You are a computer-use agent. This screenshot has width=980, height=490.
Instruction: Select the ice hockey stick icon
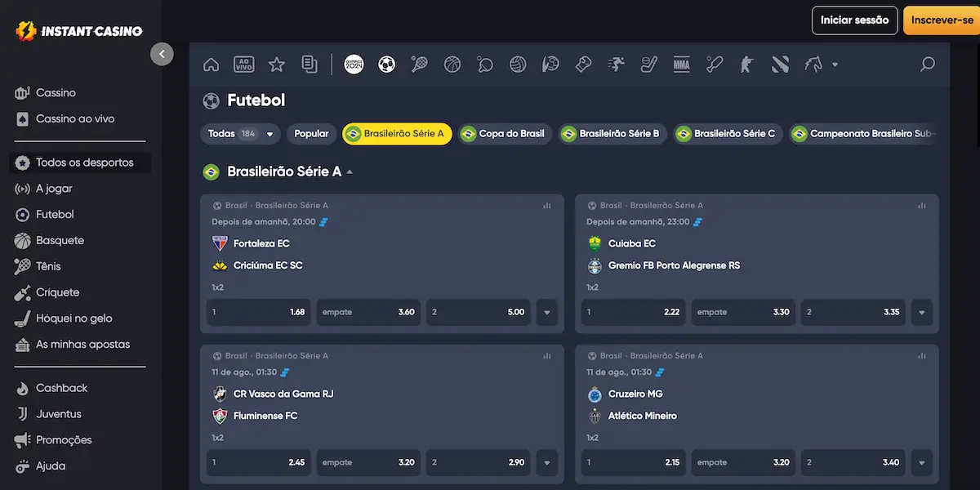(x=648, y=65)
